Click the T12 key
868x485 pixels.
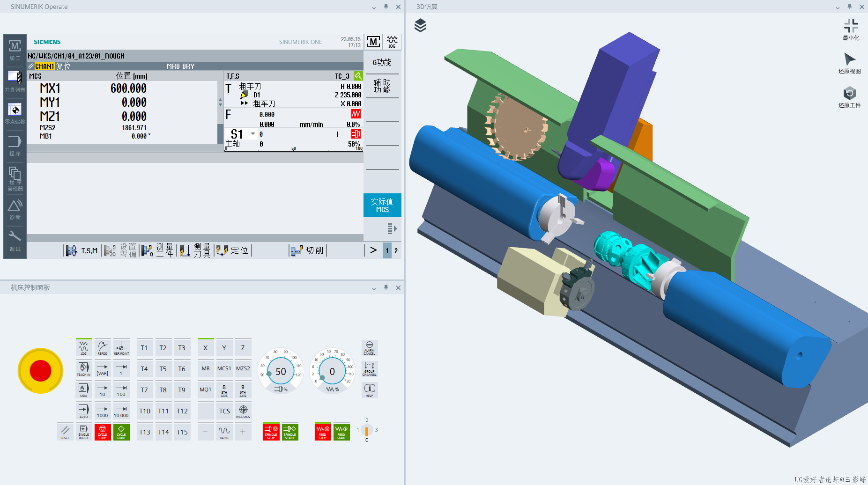coord(182,411)
